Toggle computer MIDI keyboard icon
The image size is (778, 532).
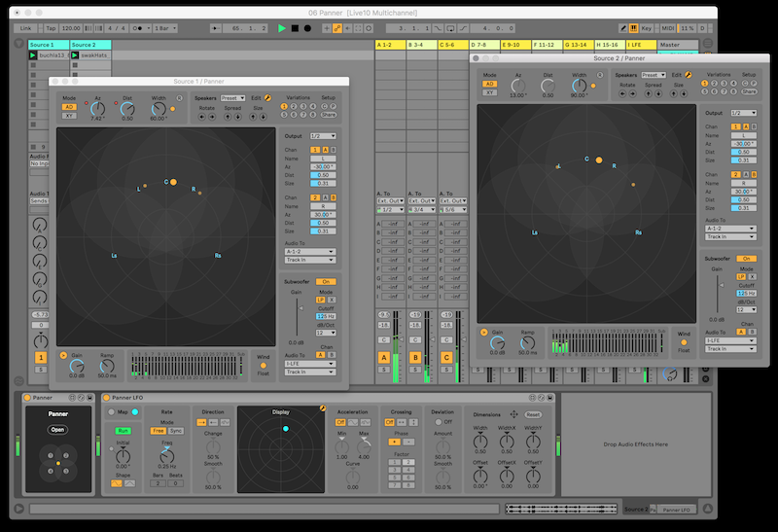pos(634,28)
